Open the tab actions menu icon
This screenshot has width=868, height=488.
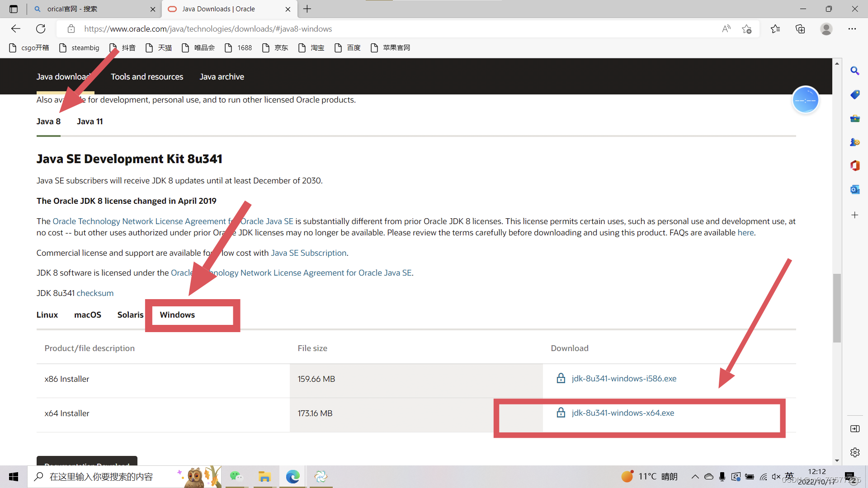14,9
